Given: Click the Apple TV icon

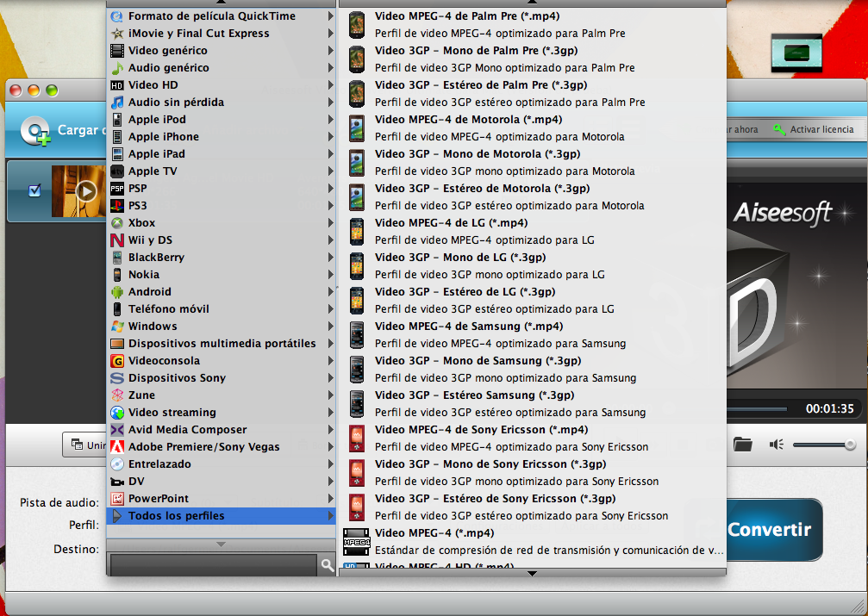Looking at the screenshot, I should (x=117, y=171).
